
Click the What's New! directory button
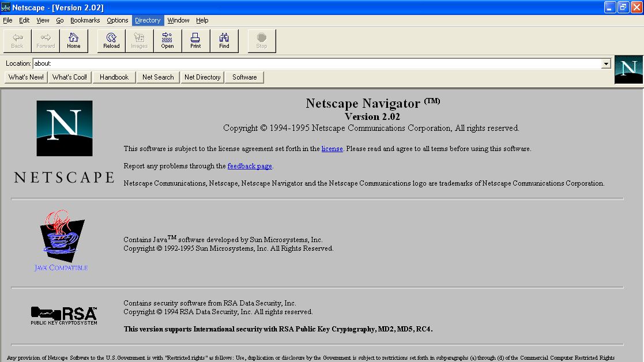click(26, 77)
